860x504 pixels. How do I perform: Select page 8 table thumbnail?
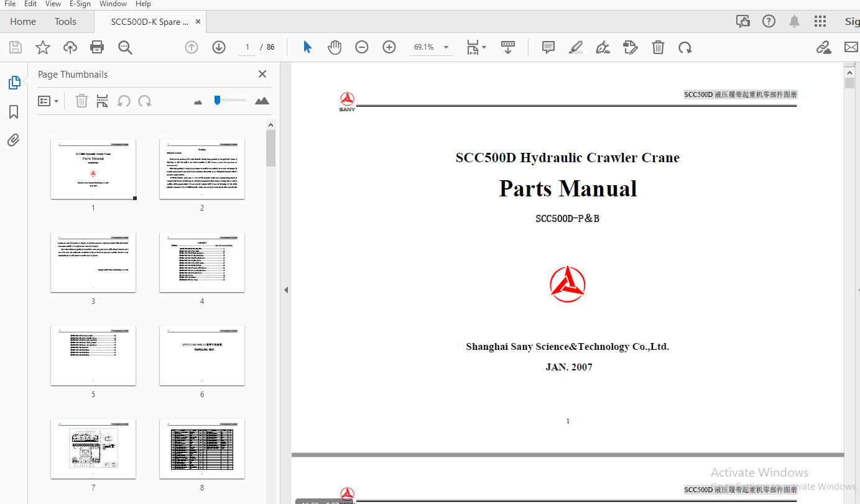point(202,449)
